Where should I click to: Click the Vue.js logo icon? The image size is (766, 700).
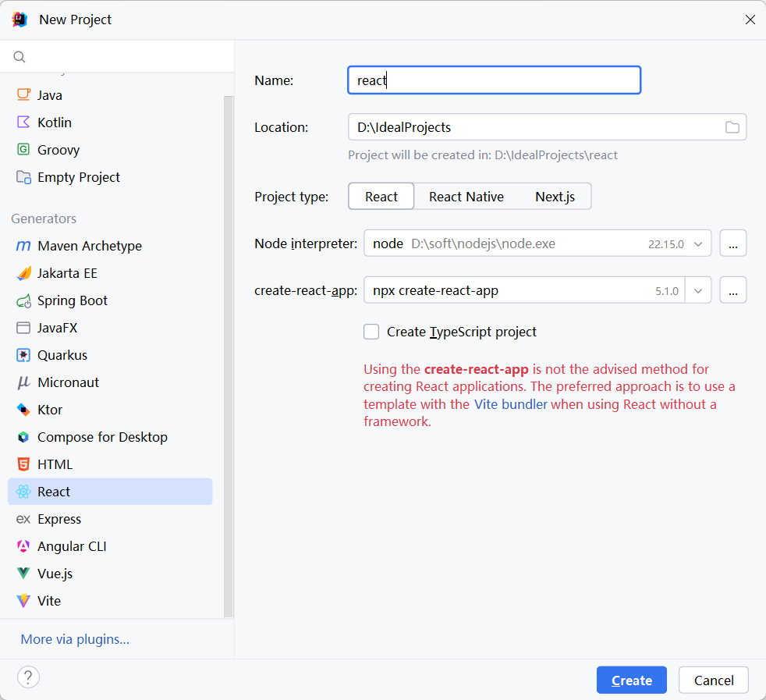tap(23, 574)
